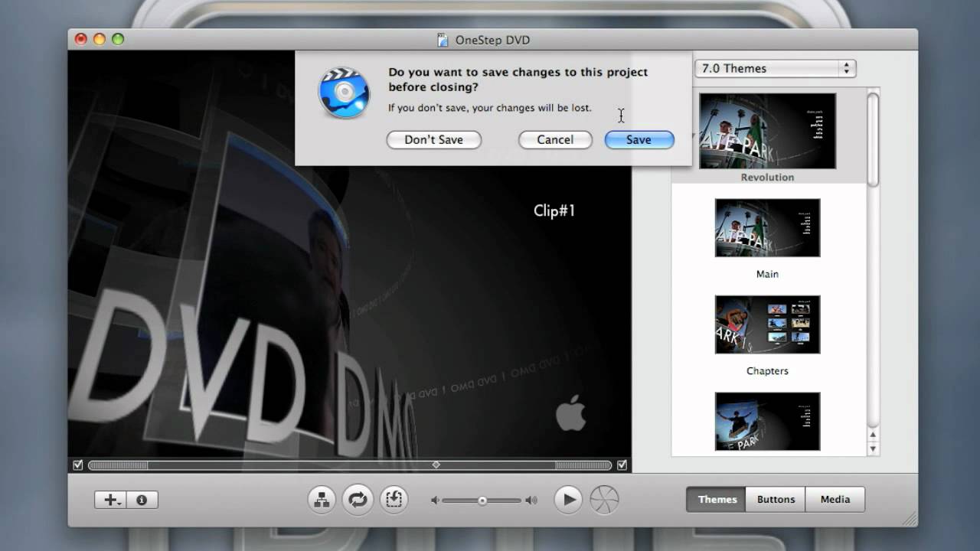Select the Chapters theme thumbnail
Image resolution: width=980 pixels, height=551 pixels.
767,324
